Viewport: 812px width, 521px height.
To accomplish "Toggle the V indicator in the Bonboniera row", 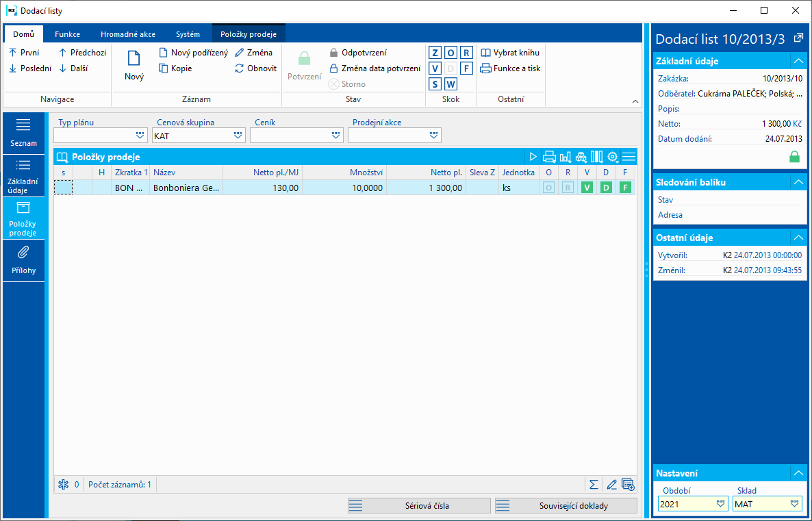I will pyautogui.click(x=587, y=188).
